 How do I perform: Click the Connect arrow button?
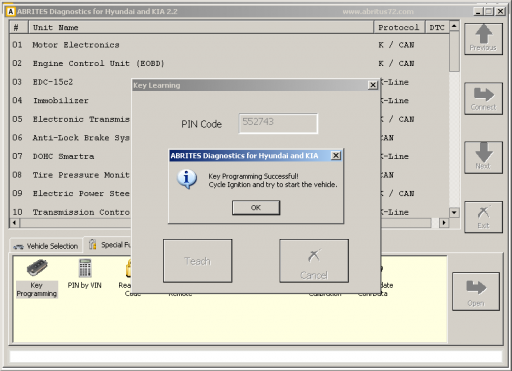(x=483, y=99)
